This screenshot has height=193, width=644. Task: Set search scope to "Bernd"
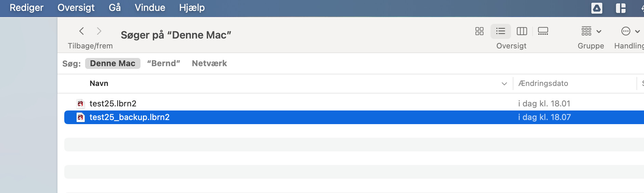[x=163, y=63]
